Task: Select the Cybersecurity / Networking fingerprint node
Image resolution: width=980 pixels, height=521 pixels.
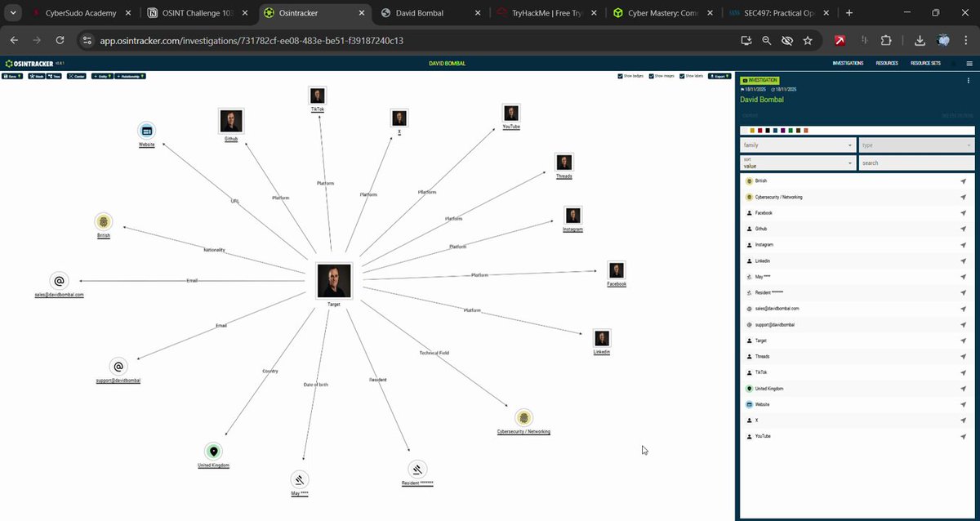Action: [x=523, y=418]
